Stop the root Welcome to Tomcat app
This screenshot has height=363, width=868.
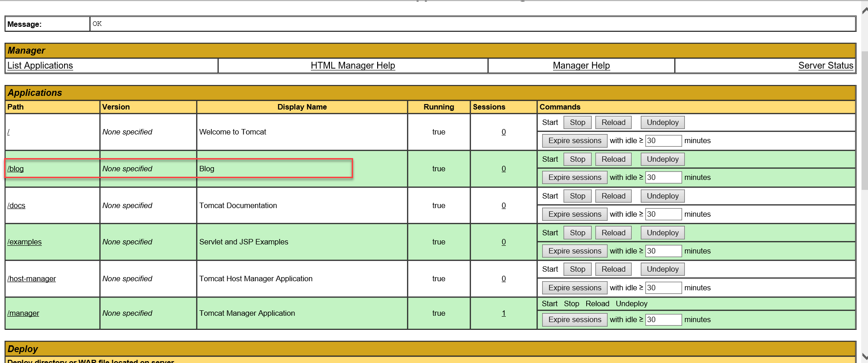coord(577,123)
